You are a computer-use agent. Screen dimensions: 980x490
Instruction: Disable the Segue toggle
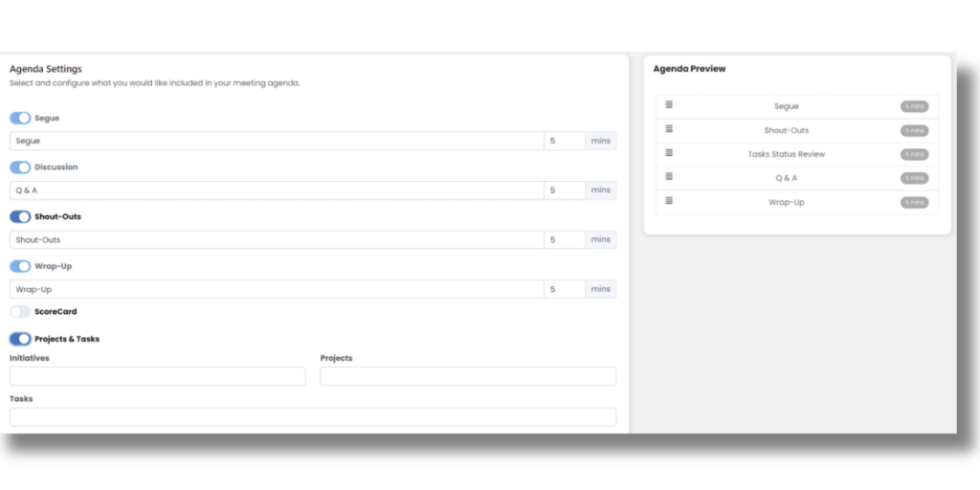click(x=20, y=118)
